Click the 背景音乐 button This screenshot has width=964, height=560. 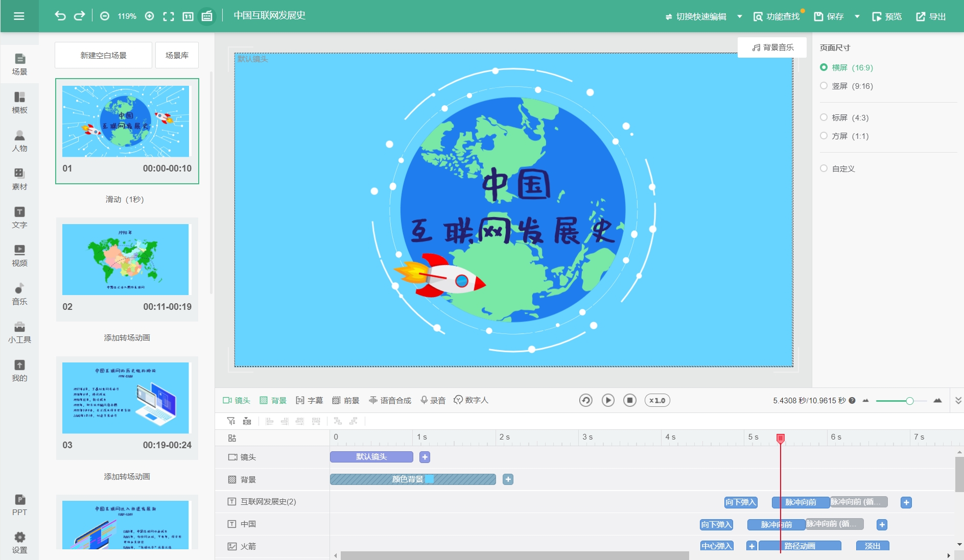pos(772,47)
